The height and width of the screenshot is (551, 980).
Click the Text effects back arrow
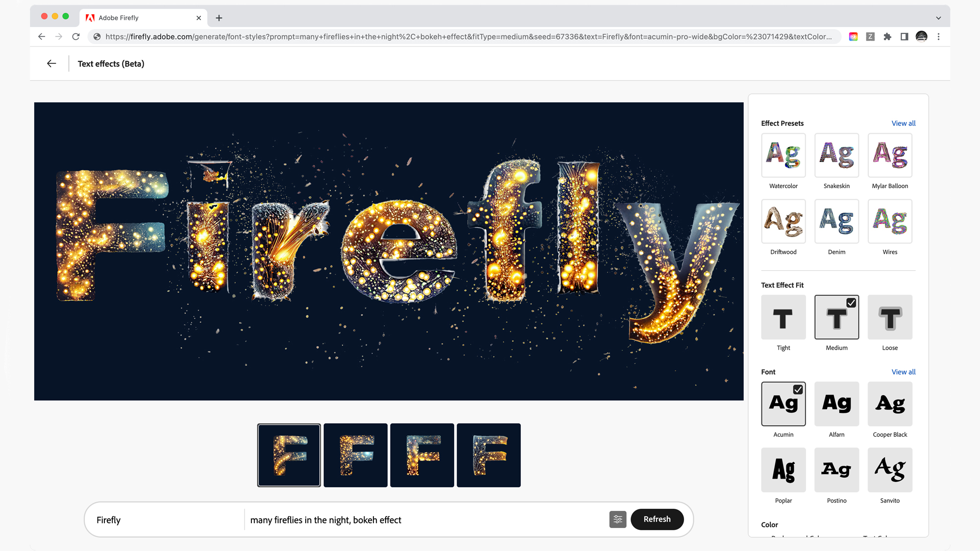point(51,63)
